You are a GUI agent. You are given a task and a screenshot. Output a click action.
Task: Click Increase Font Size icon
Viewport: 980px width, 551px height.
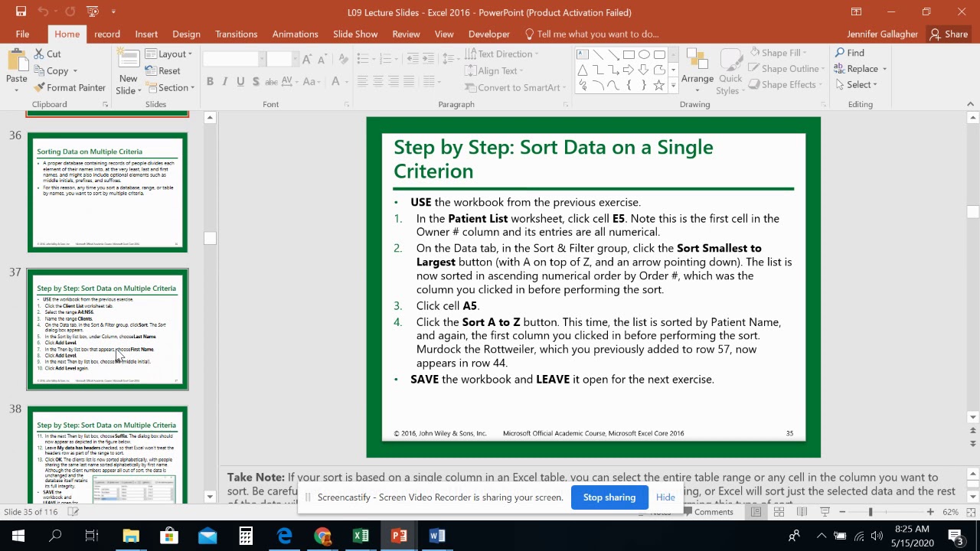(x=307, y=60)
